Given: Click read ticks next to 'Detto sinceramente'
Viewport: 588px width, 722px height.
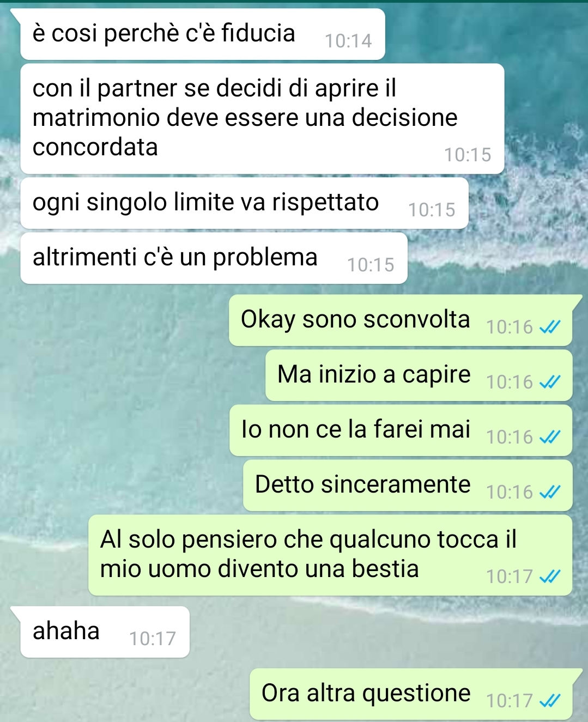Looking at the screenshot, I should 549,493.
